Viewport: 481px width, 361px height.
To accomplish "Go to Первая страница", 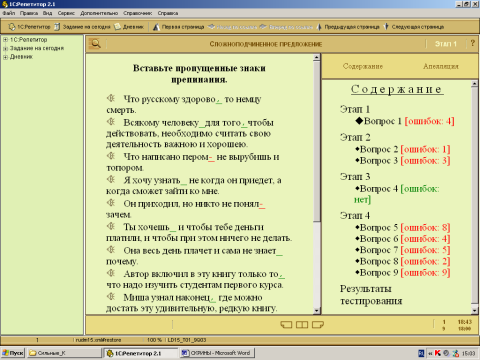I will point(179,27).
